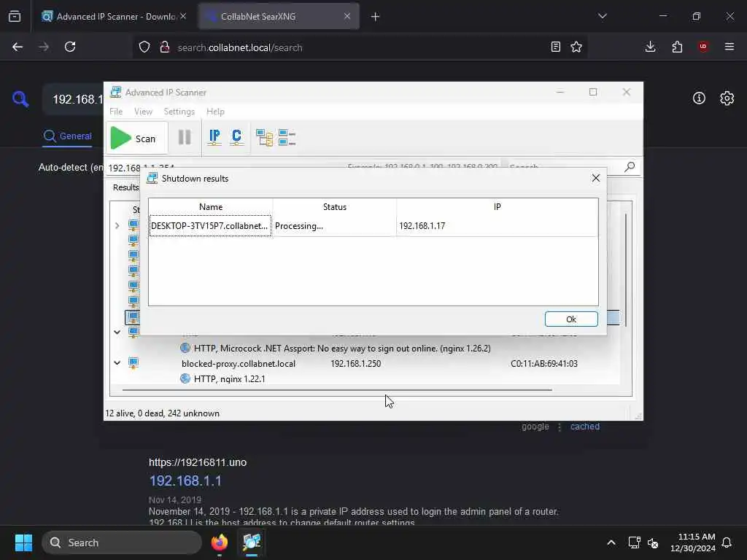Sort by Status column header
This screenshot has width=747, height=560.
tap(334, 206)
